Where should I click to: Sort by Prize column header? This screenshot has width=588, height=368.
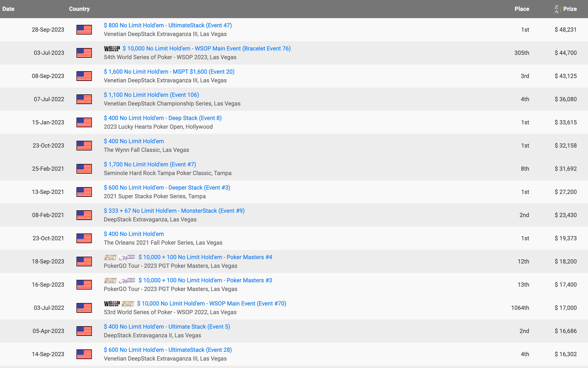tap(570, 9)
